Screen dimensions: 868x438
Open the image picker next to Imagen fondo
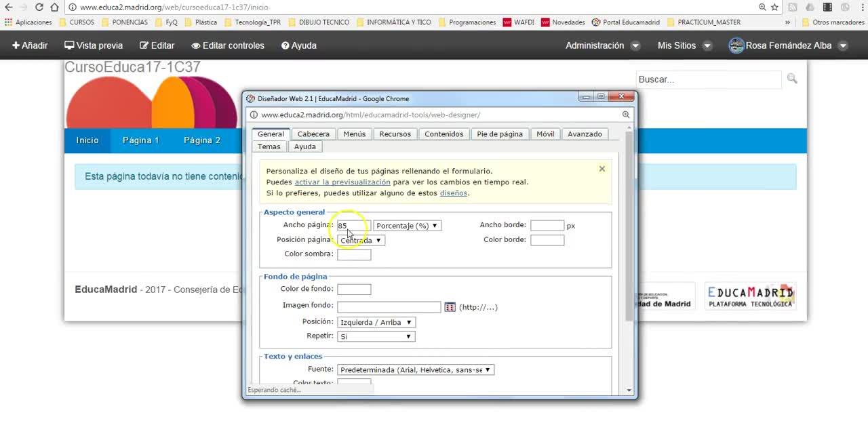coord(450,307)
